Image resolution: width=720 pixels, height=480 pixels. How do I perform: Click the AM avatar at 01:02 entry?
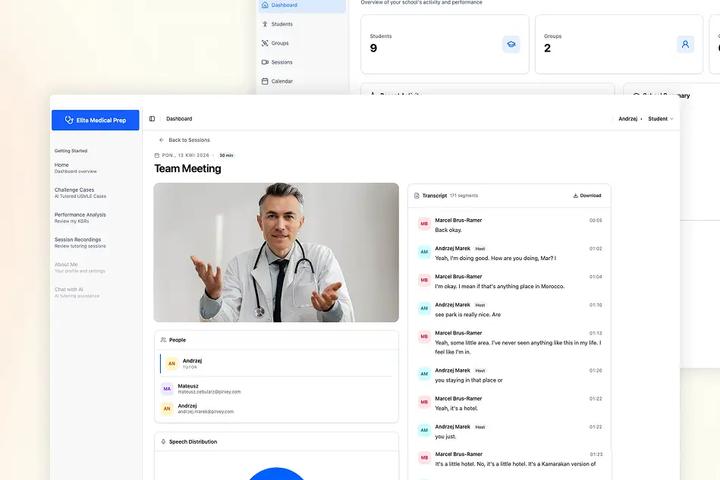tap(424, 252)
